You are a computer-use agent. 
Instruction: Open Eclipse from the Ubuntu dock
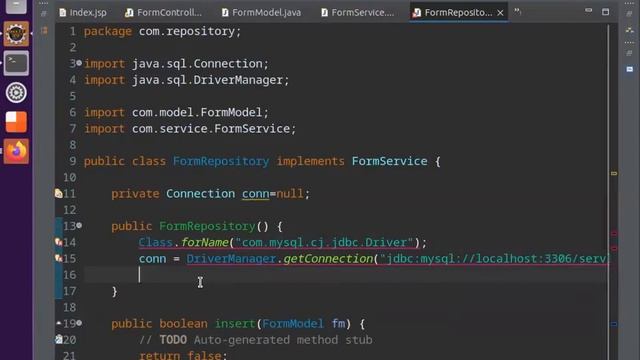tap(16, 34)
